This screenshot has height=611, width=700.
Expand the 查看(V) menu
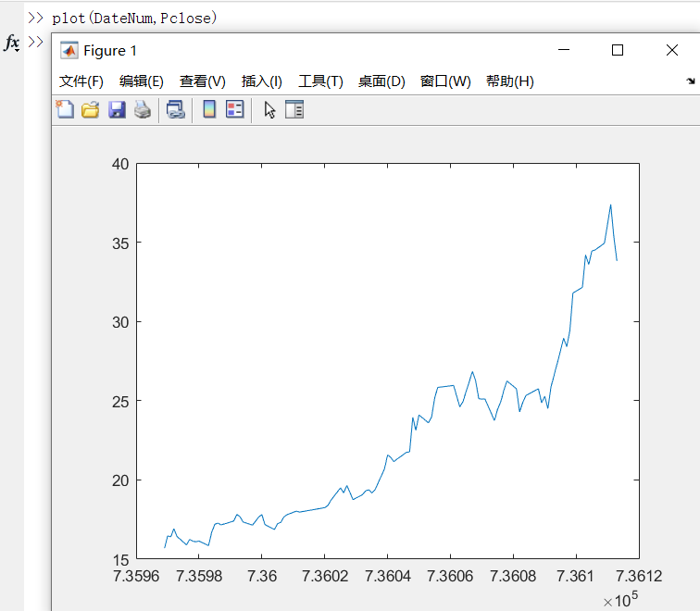coord(202,81)
